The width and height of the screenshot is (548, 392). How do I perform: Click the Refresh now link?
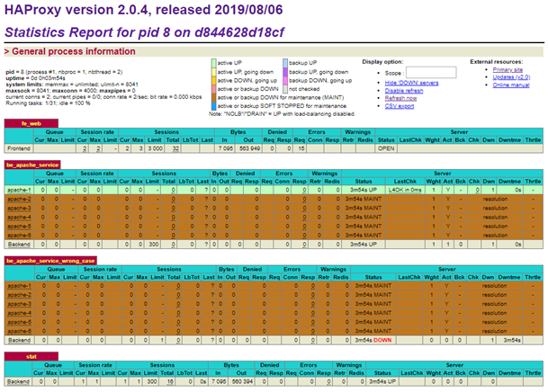coord(400,98)
